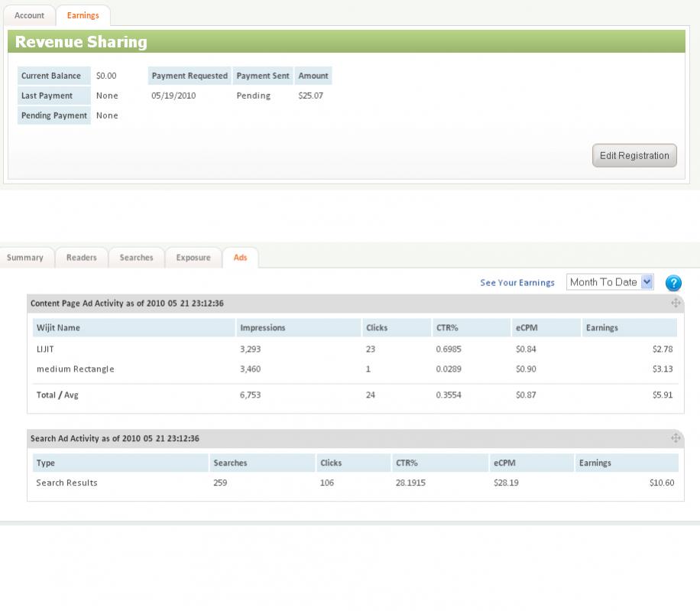Switch to the Account tab

pos(29,15)
